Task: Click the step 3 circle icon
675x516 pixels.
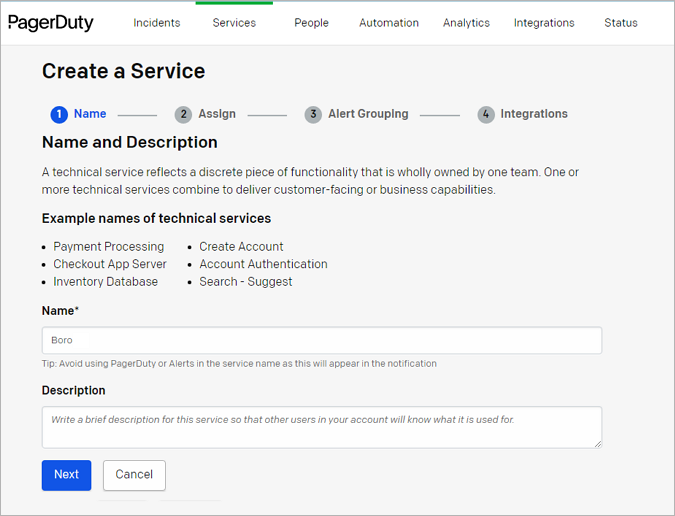Action: coord(313,114)
